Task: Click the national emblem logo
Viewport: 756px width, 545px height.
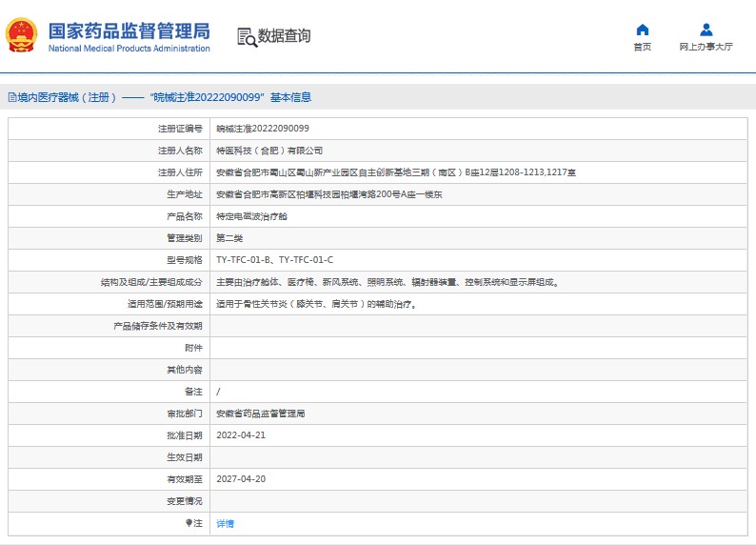Action: click(22, 35)
